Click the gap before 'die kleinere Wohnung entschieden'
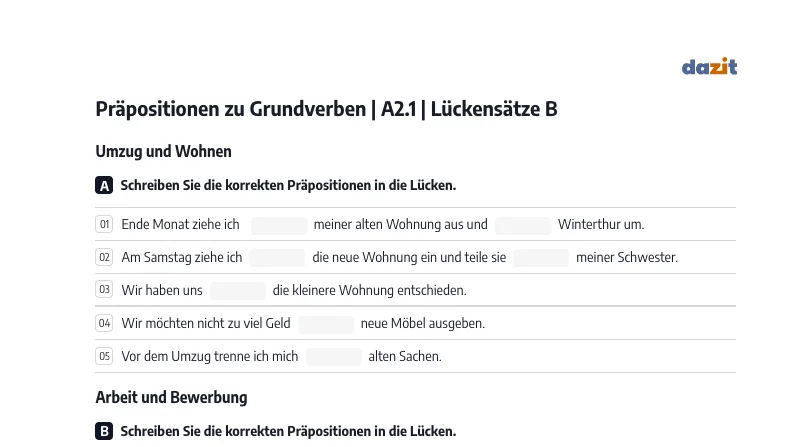This screenshot has height=447, width=794. point(238,291)
